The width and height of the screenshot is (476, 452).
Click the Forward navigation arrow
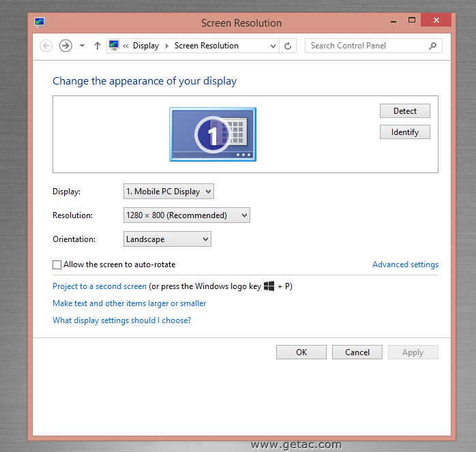[65, 46]
